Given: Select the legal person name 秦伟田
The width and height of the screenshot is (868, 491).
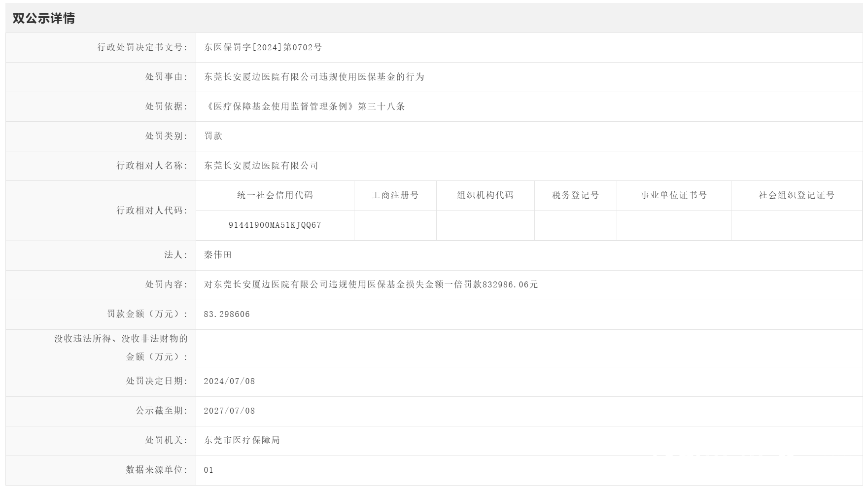Looking at the screenshot, I should click(218, 255).
